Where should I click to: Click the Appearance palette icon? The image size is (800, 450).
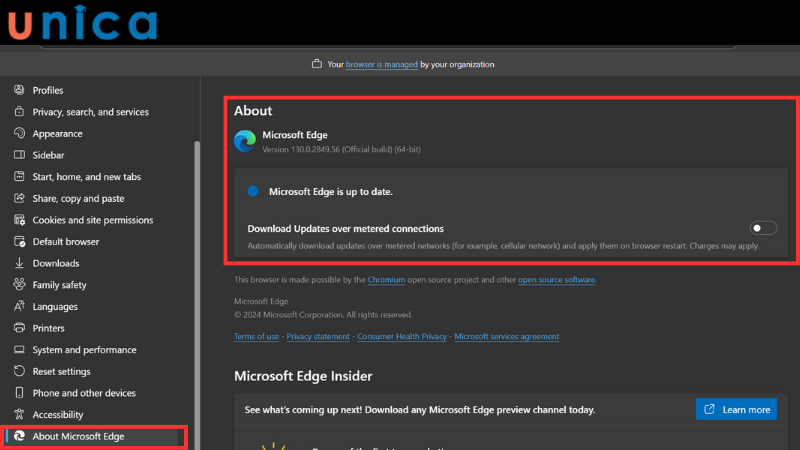tap(19, 133)
